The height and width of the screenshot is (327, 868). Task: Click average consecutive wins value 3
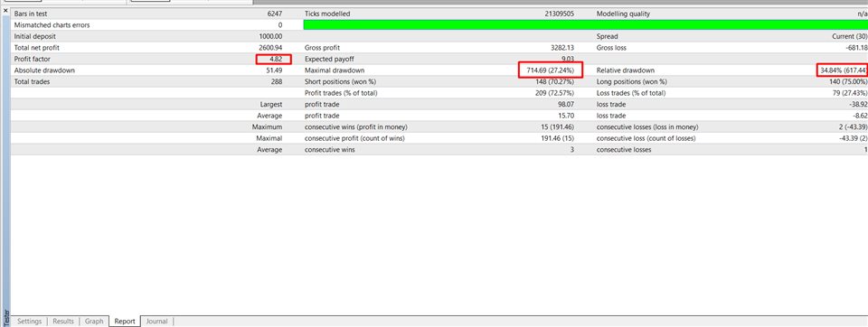(x=571, y=150)
